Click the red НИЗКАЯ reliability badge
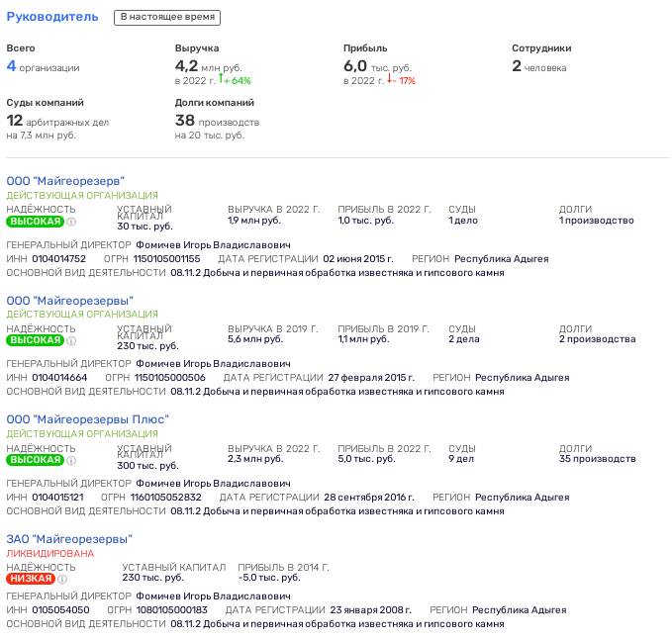This screenshot has height=641, width=672. [31, 579]
